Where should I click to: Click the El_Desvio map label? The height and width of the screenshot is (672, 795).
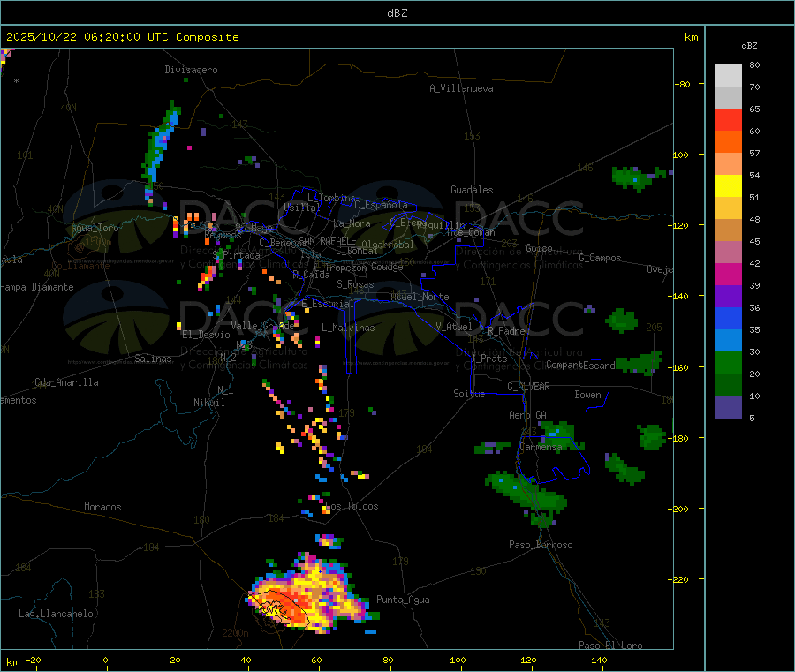click(x=207, y=335)
